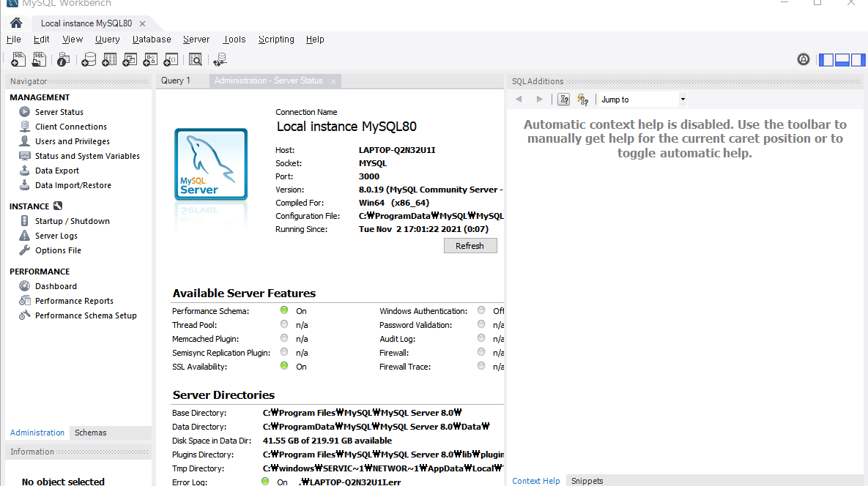Open Performance Schema Setup

pos(86,315)
